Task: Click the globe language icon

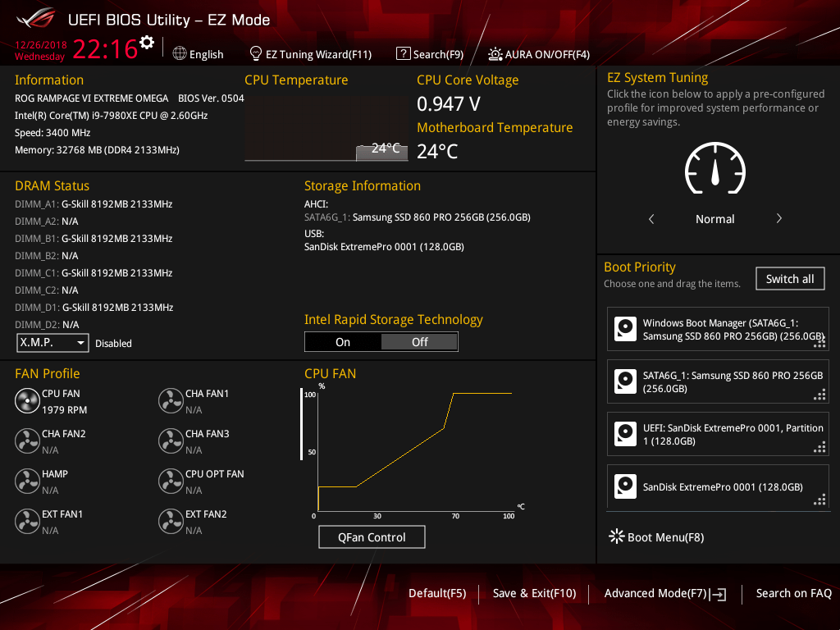Action: coord(180,54)
